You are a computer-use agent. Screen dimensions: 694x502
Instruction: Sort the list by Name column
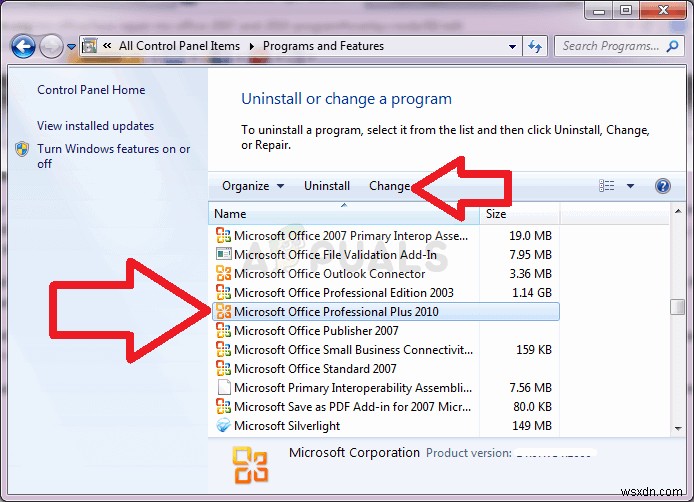[344, 214]
